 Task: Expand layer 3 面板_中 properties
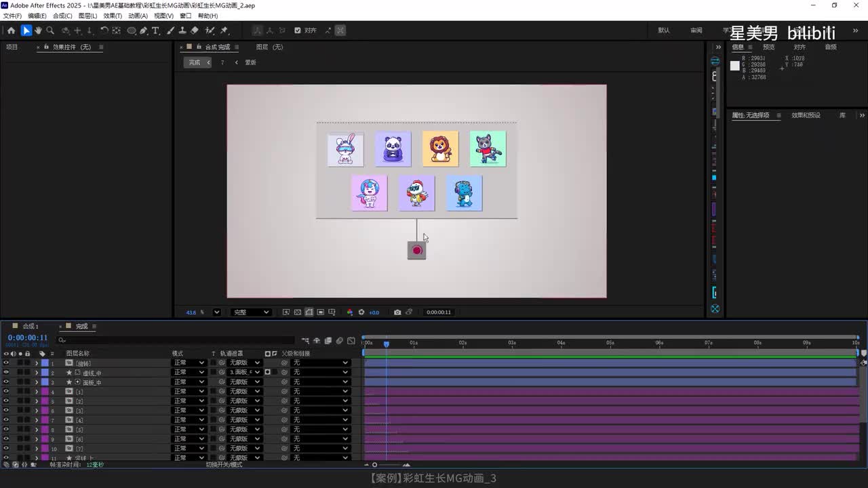tap(37, 382)
